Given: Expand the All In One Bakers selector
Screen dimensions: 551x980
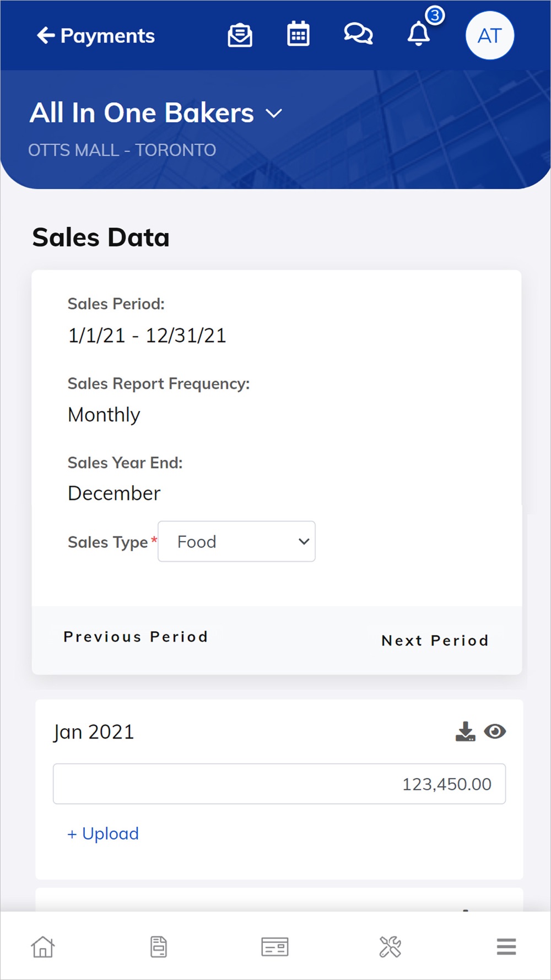Looking at the screenshot, I should [x=274, y=114].
